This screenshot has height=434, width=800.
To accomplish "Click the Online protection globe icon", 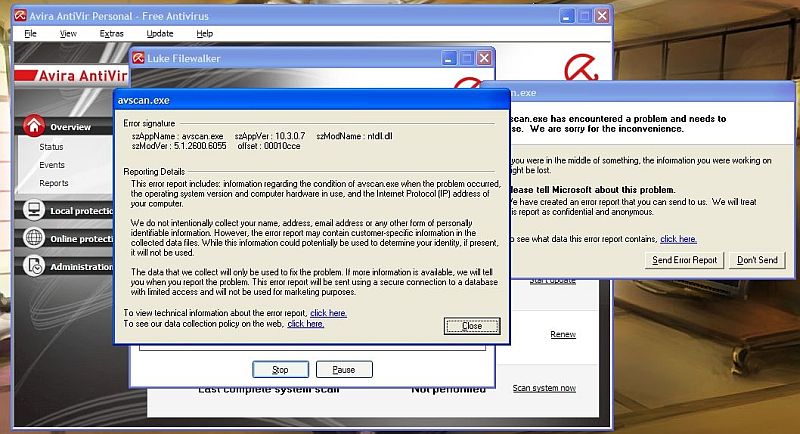I will point(34,238).
